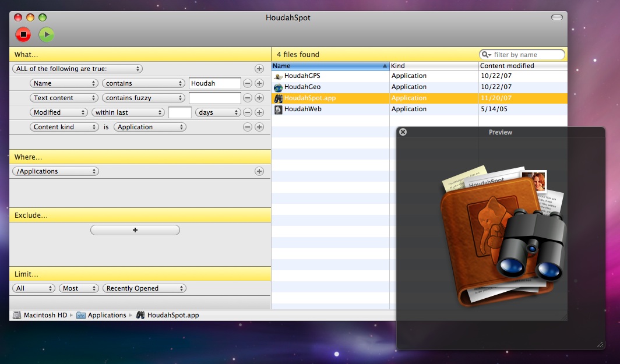Add a criterion after Text content row

click(x=259, y=98)
